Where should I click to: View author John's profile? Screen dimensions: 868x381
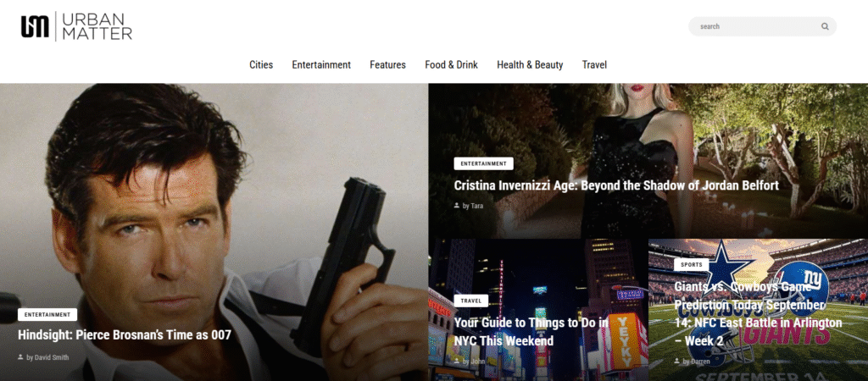point(474,362)
